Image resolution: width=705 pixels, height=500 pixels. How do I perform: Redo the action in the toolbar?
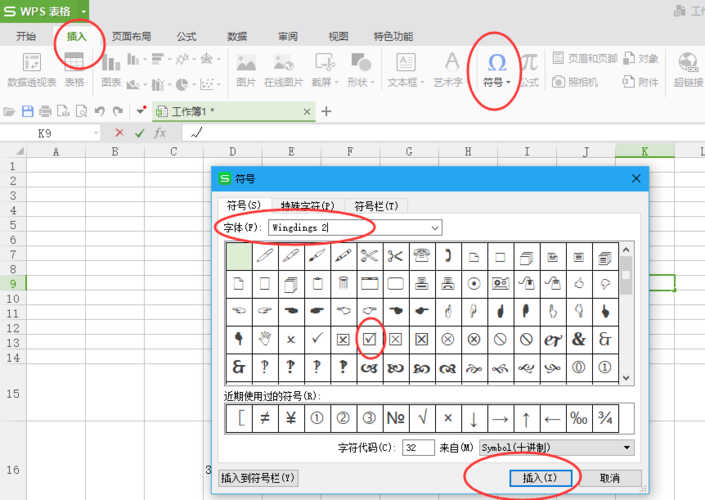(118, 111)
